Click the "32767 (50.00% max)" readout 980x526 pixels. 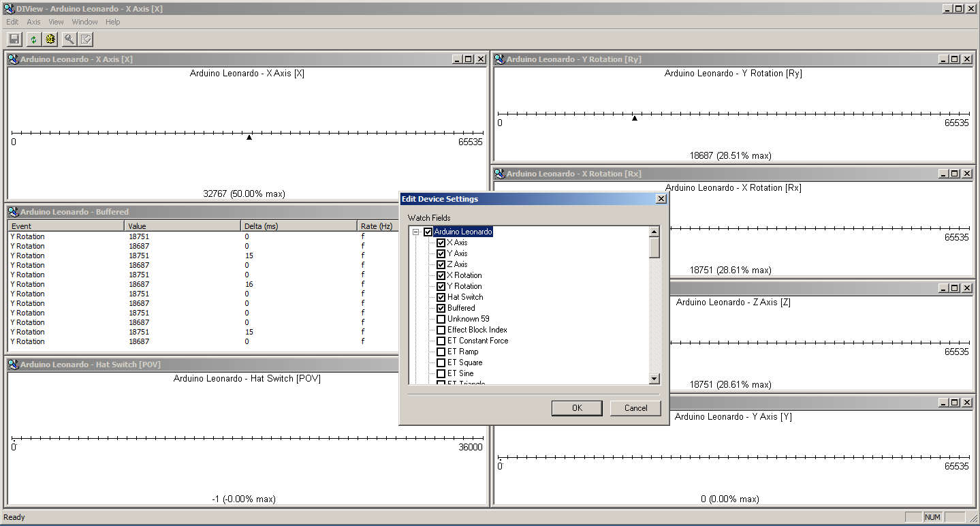pos(244,194)
